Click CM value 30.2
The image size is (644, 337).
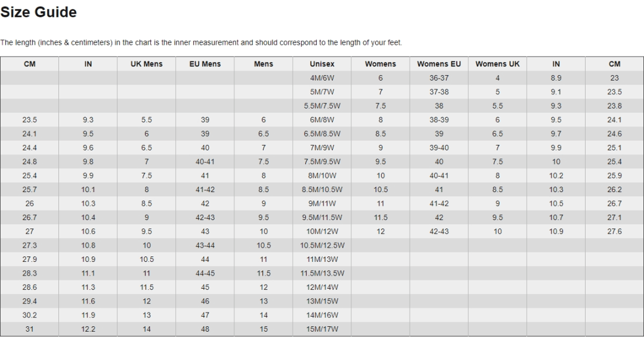coord(30,316)
